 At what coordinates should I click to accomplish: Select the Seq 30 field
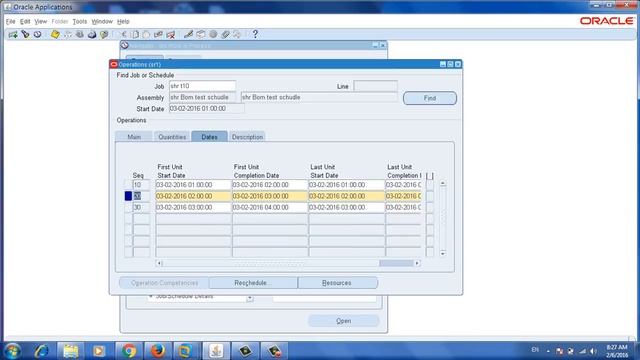[141, 207]
